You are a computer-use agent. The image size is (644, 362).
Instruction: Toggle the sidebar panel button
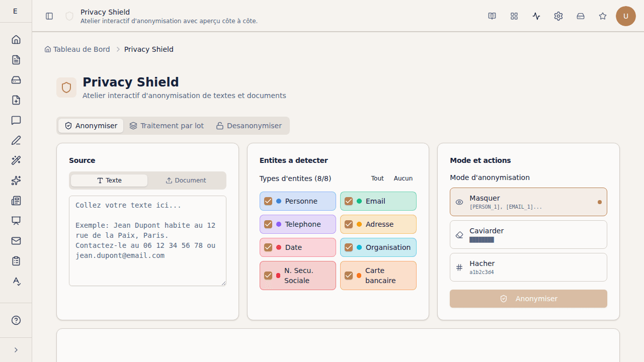point(49,16)
